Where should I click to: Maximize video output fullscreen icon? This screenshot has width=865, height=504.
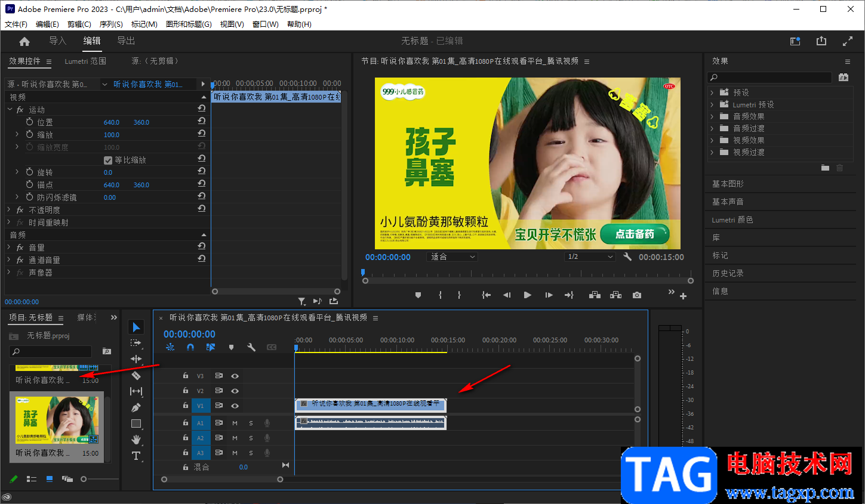point(848,41)
